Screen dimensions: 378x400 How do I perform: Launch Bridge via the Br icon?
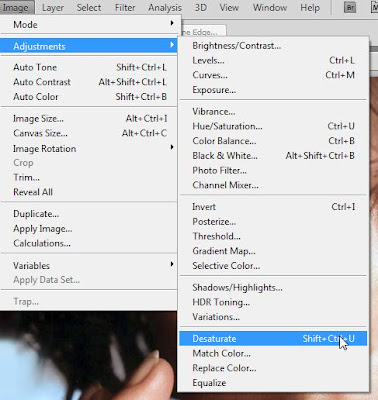350,7
